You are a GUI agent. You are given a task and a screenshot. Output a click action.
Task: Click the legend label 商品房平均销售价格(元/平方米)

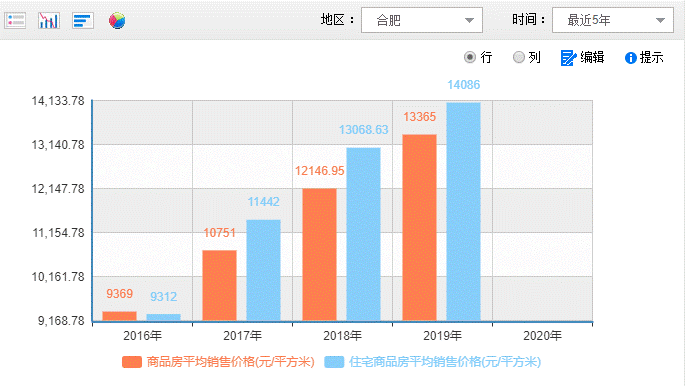click(x=230, y=362)
